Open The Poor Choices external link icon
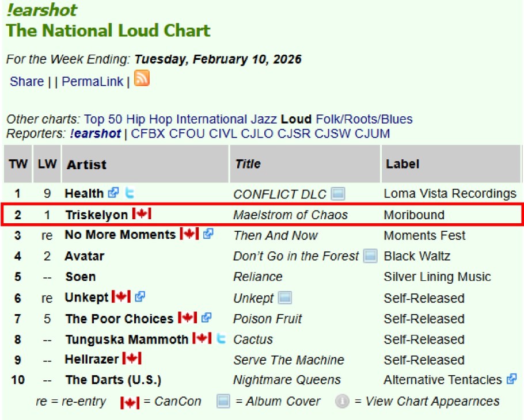Screen dimensions: 524x420 point(206,318)
